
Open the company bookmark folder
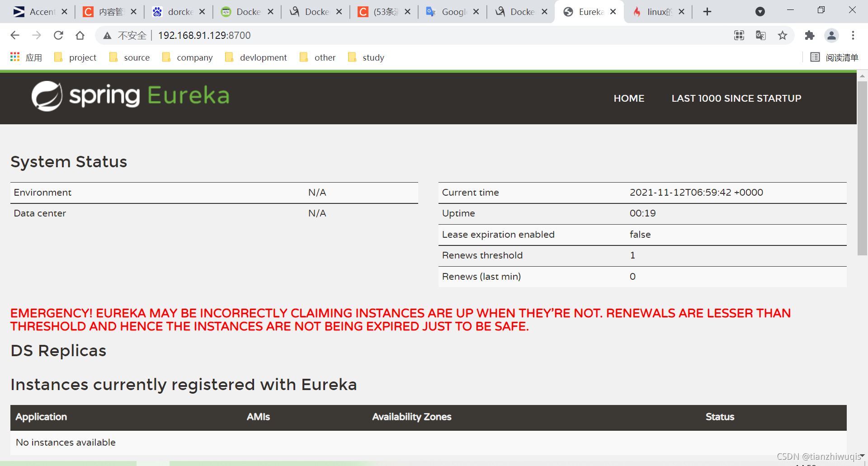click(187, 57)
